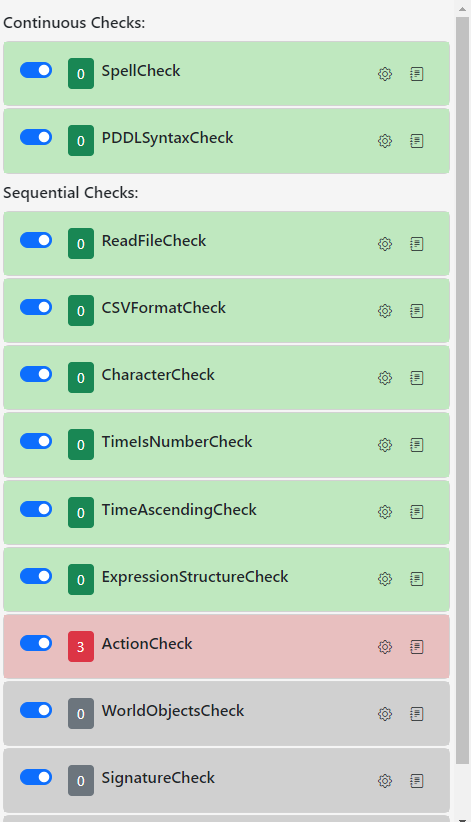471x822 pixels.
Task: Open settings gear for SpellCheck
Action: (385, 74)
